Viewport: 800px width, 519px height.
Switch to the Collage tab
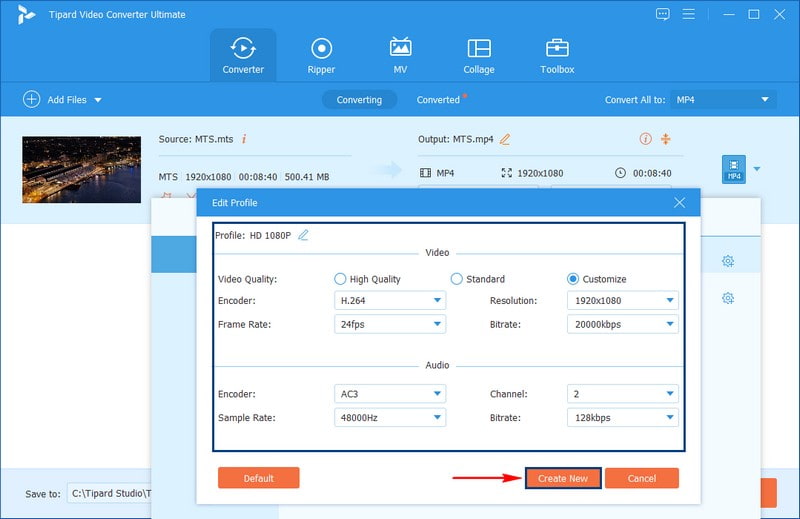pos(479,55)
